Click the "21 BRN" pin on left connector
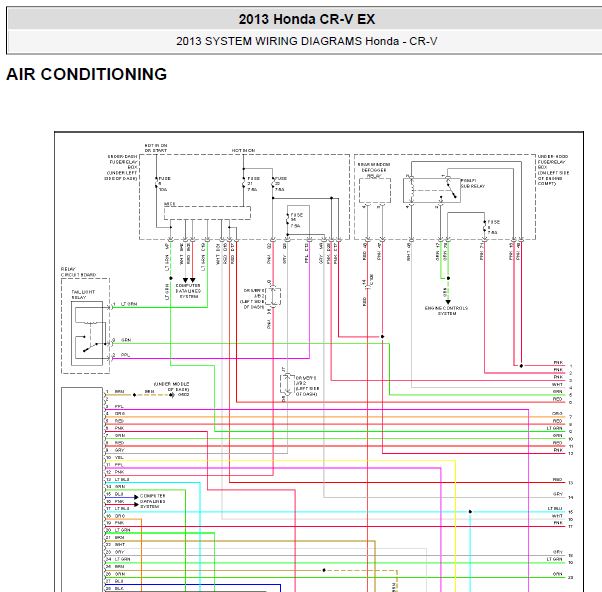Viewport: 602px width, 592px height. 115,537
